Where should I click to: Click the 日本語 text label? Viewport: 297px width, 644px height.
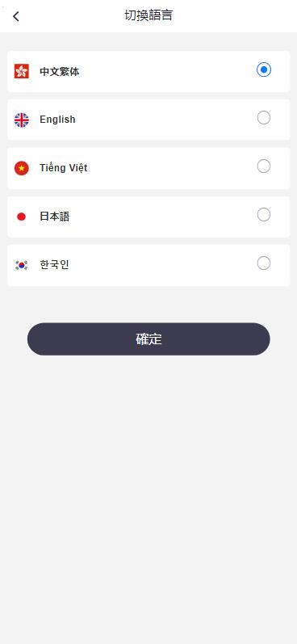coord(55,217)
